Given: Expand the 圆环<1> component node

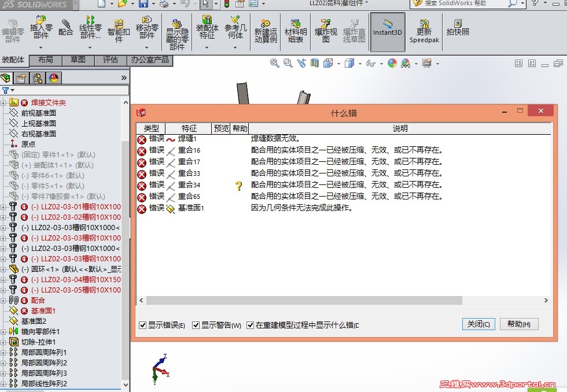Looking at the screenshot, I should coord(3,269).
